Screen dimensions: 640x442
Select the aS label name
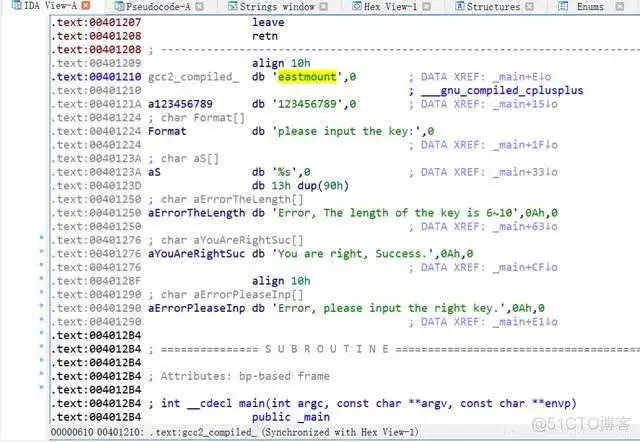pyautogui.click(x=154, y=172)
